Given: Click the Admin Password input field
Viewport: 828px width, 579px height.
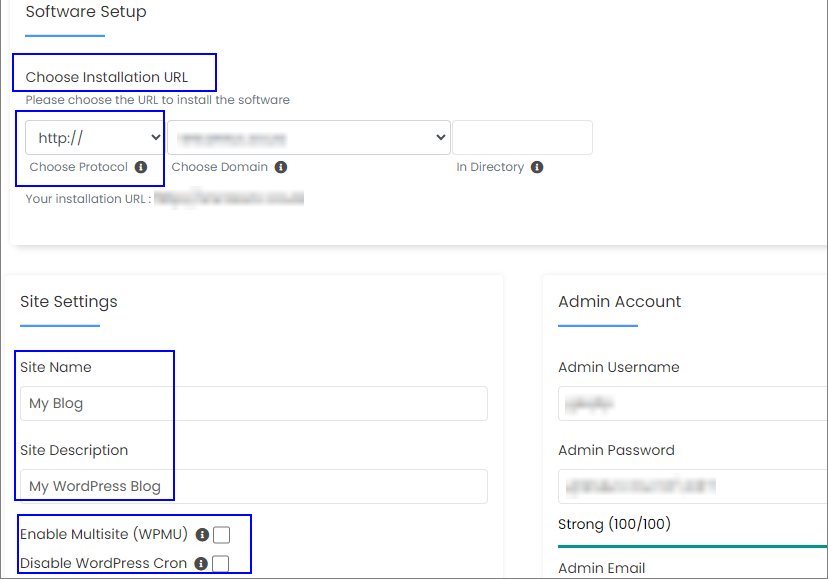Looking at the screenshot, I should click(x=693, y=487).
